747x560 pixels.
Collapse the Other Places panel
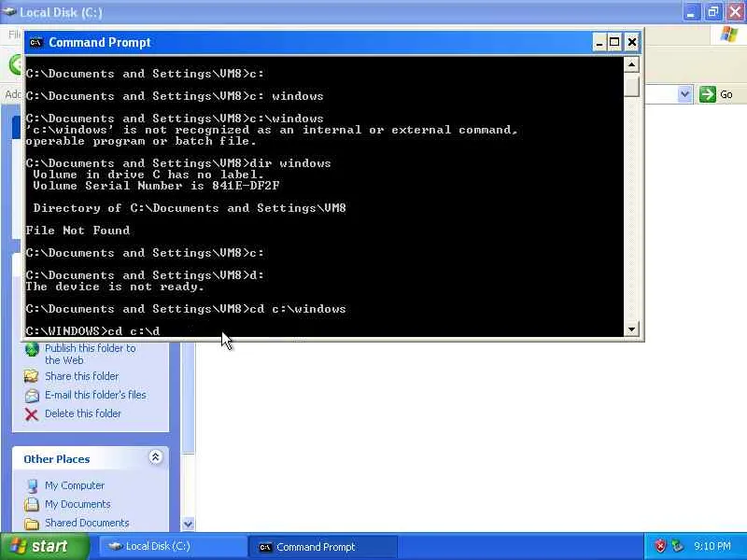click(x=155, y=457)
